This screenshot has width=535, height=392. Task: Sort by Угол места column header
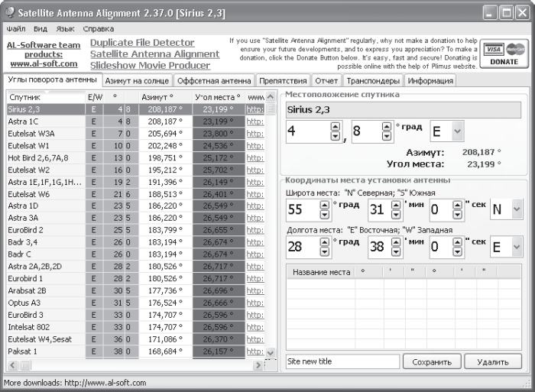pos(219,97)
